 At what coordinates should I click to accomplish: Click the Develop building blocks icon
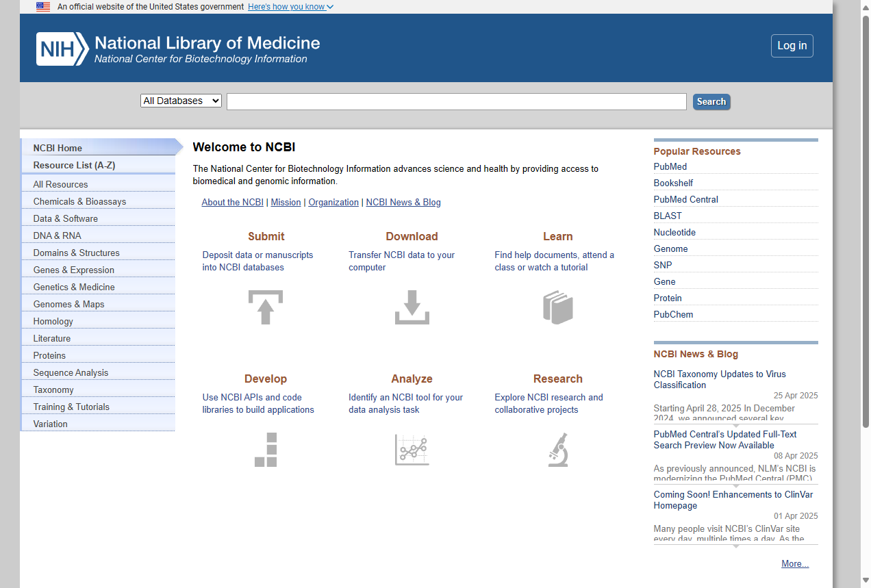(266, 450)
